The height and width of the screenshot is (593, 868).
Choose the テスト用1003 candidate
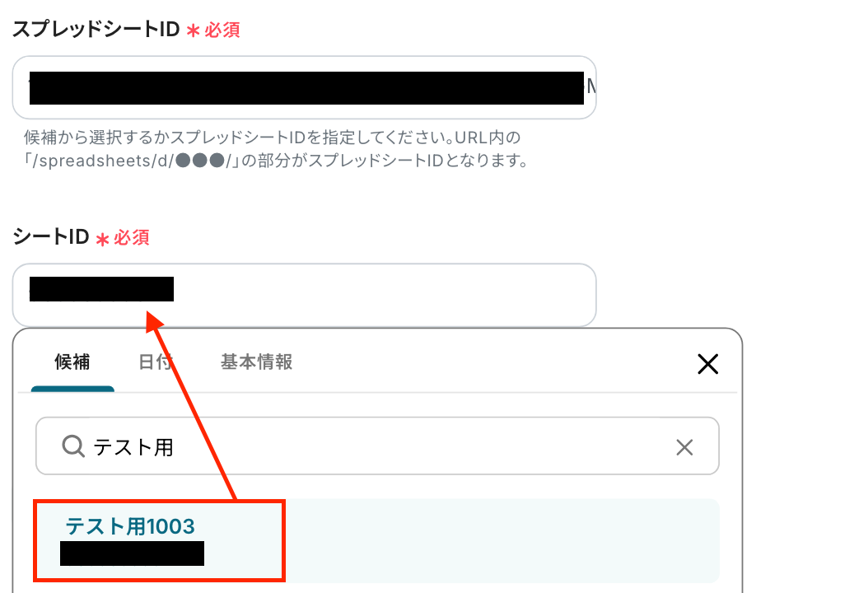click(x=130, y=526)
